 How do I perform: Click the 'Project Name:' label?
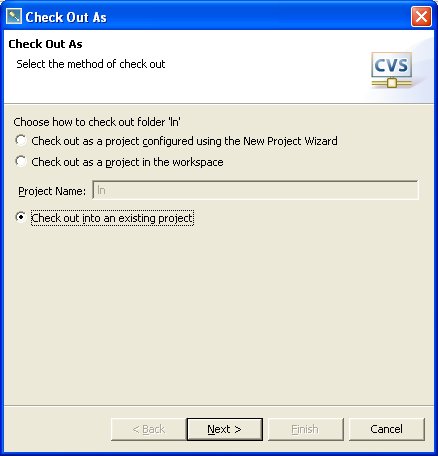coord(52,191)
